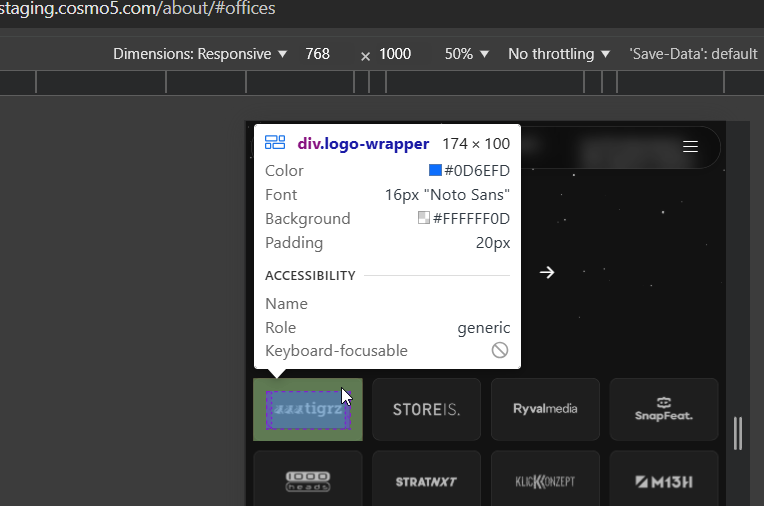The width and height of the screenshot is (764, 506).
Task: Select the SnapFeat. logo card
Action: 664,409
